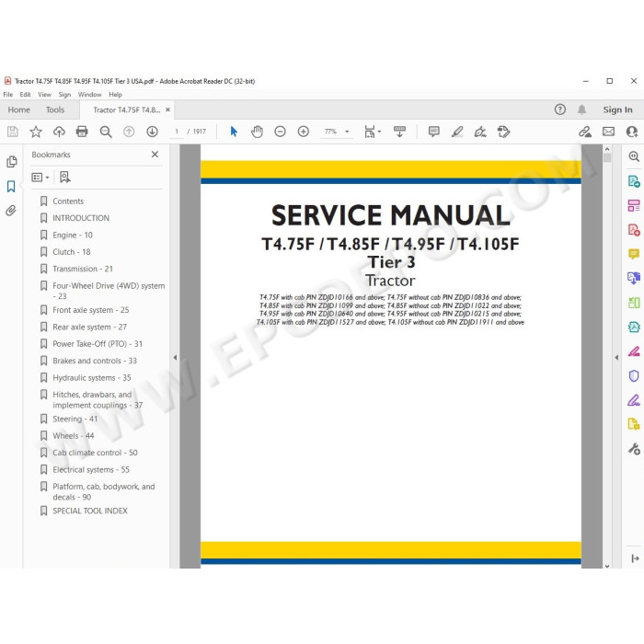
Task: Jump to Steering - 41 bookmark
Action: click(75, 419)
